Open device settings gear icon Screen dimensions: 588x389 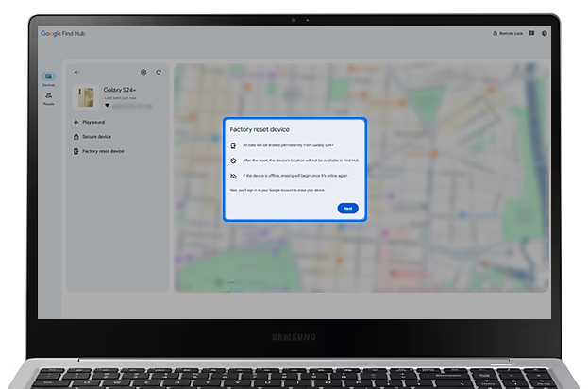(143, 72)
